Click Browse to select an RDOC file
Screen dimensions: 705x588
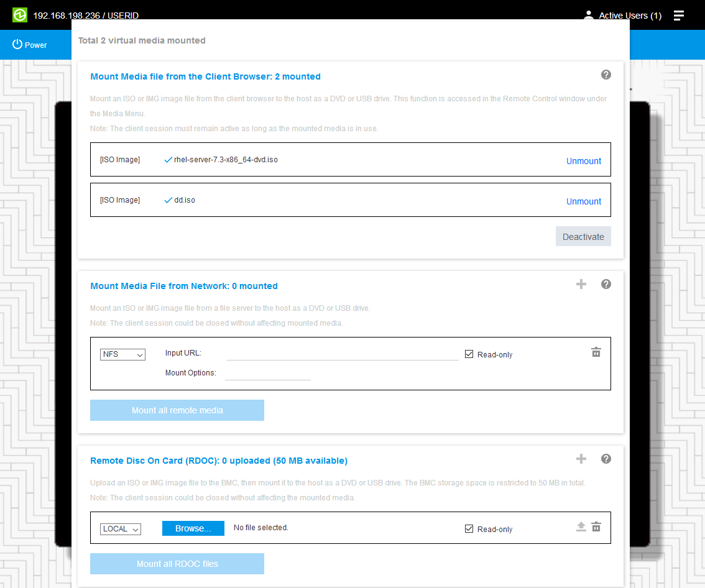(193, 528)
